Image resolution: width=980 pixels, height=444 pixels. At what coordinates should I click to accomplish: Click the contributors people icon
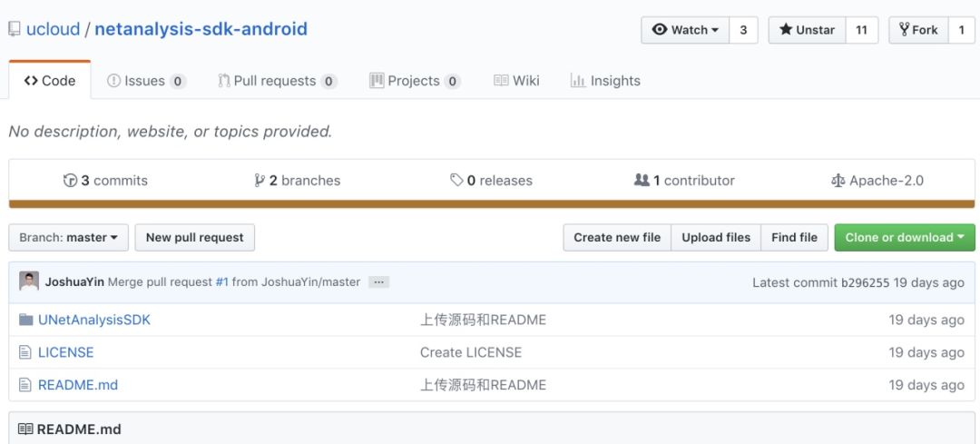click(x=642, y=181)
